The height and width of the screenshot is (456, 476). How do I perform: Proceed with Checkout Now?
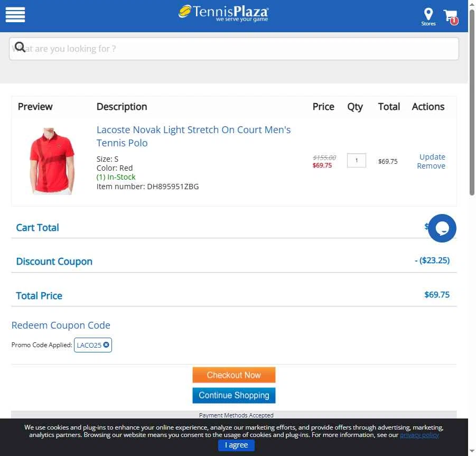[234, 375]
